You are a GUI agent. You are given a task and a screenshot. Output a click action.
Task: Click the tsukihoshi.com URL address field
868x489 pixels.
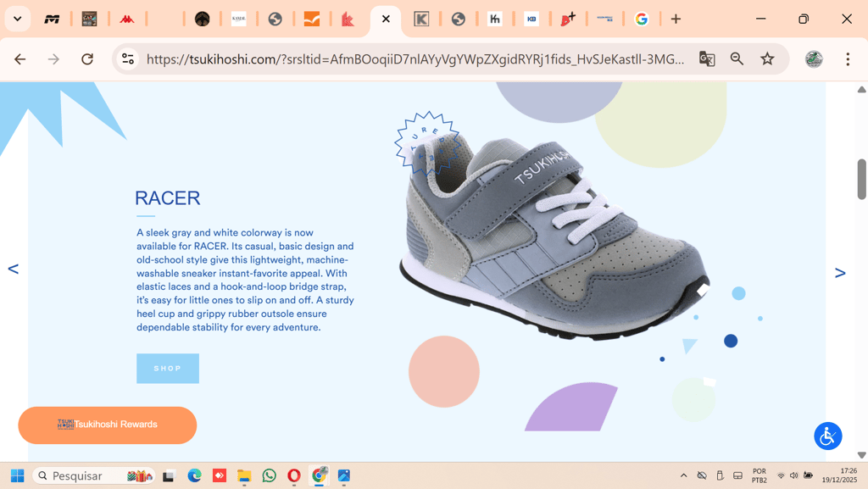click(x=415, y=59)
